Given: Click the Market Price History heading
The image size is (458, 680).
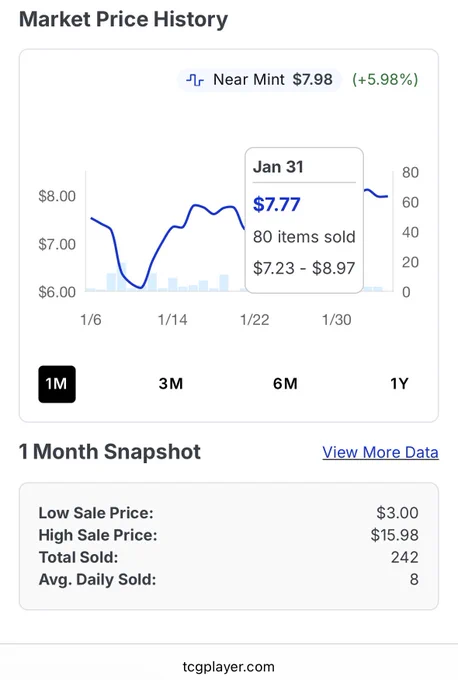Looking at the screenshot, I should tap(123, 20).
